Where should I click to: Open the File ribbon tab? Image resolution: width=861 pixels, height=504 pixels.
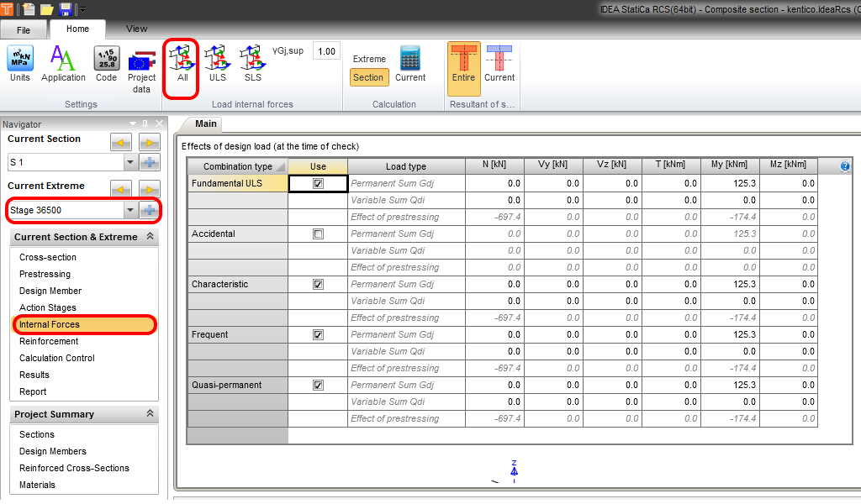tap(24, 29)
